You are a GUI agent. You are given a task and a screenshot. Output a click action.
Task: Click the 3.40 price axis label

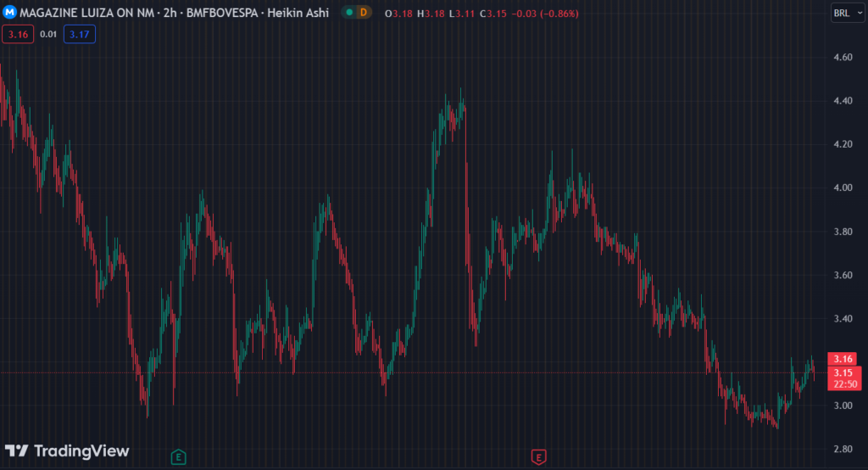(x=843, y=319)
